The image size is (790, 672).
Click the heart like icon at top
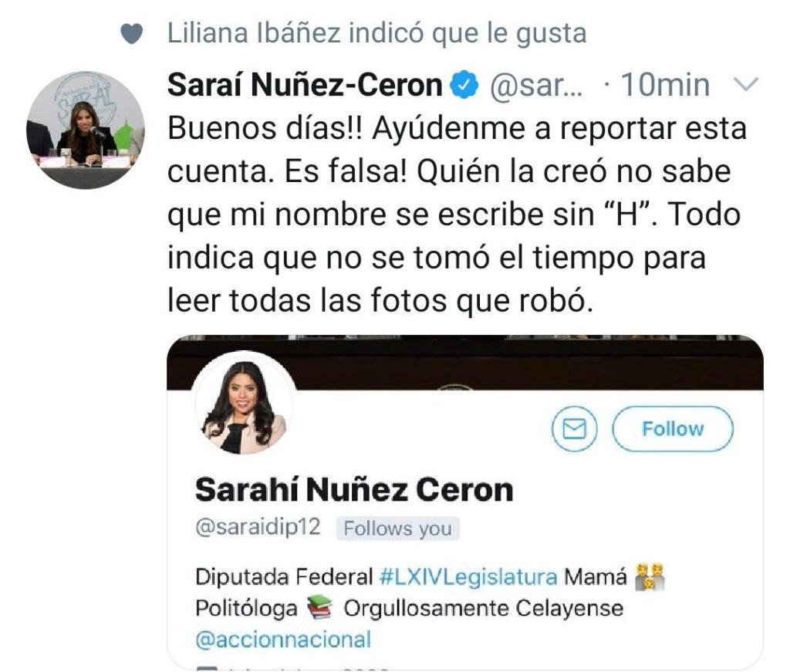pos(131,34)
